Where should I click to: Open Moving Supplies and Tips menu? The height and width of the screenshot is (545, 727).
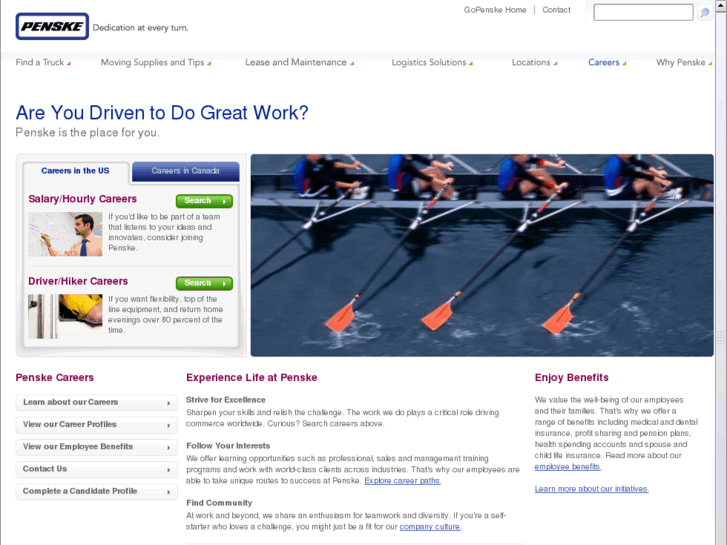pos(153,62)
